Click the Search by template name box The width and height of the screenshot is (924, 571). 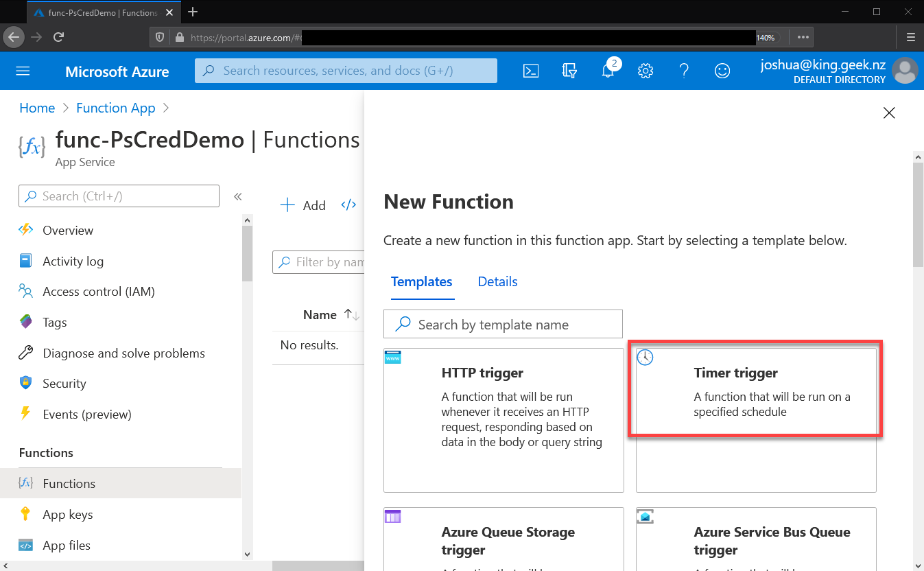click(503, 324)
